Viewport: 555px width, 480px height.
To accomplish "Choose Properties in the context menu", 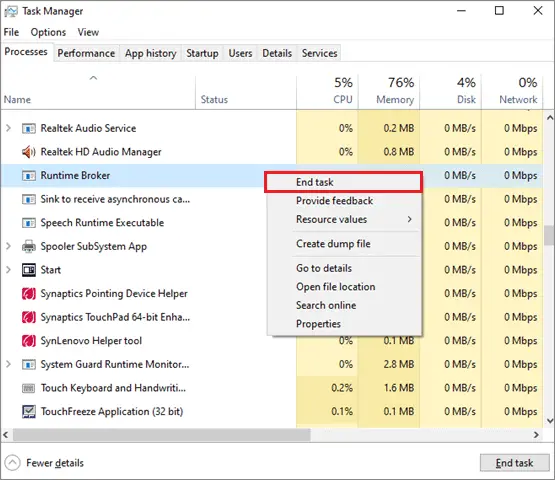I will pyautogui.click(x=344, y=324).
